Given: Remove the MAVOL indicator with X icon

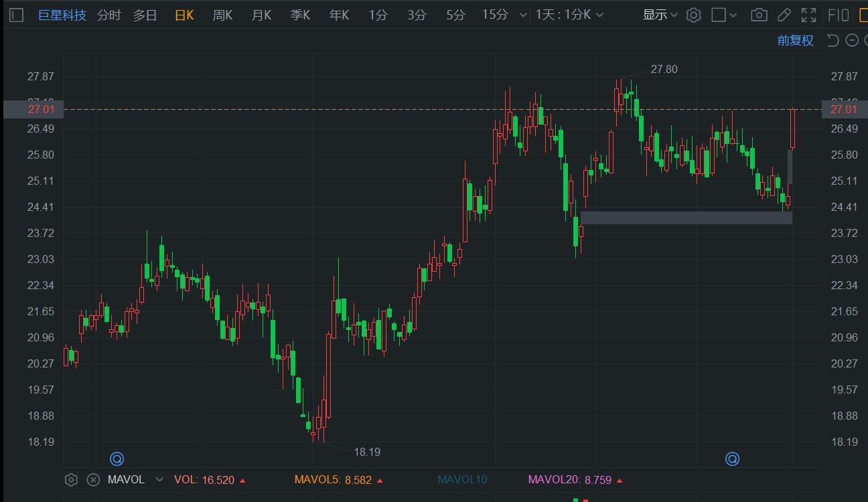Looking at the screenshot, I should pyautogui.click(x=94, y=480).
